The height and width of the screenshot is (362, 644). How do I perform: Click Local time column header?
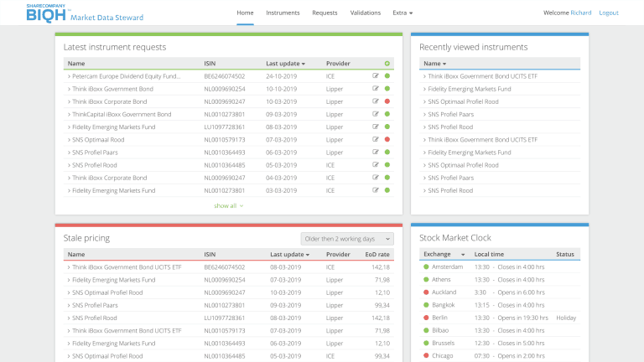click(x=489, y=255)
